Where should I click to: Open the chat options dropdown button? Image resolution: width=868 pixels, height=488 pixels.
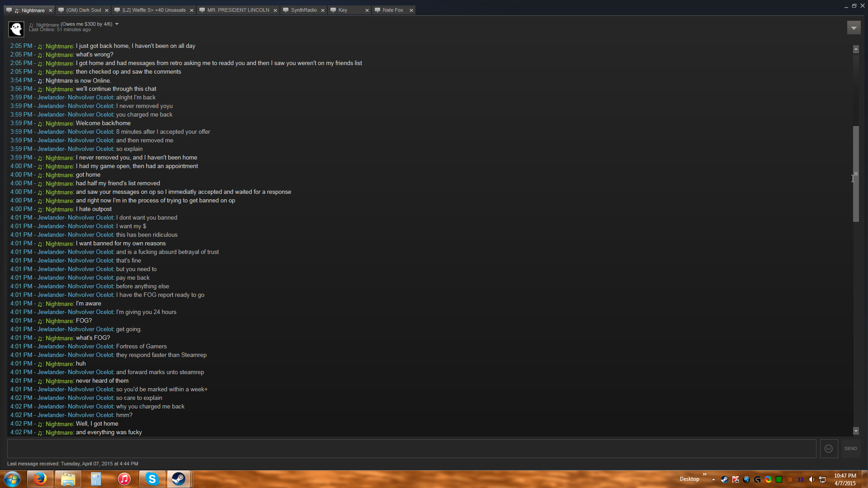(x=854, y=28)
